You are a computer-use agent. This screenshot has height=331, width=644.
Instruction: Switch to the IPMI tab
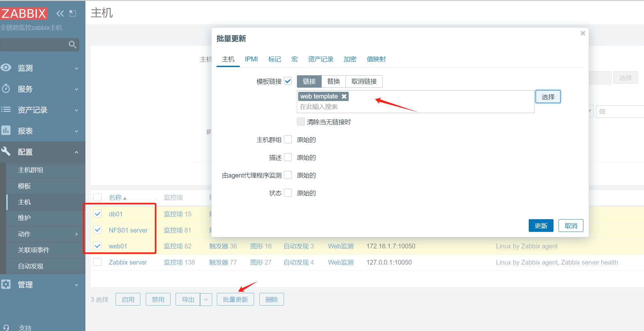pos(251,59)
